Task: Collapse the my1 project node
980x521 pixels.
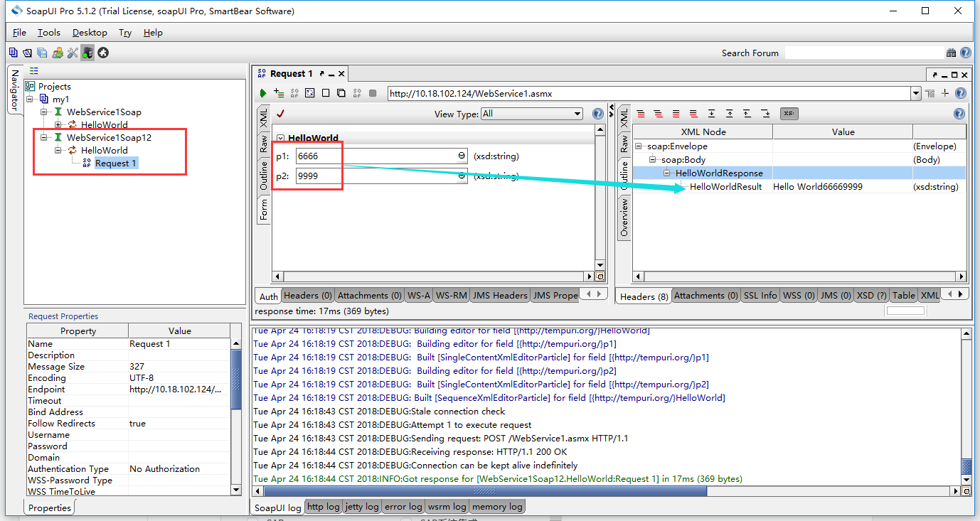Action: 30,100
